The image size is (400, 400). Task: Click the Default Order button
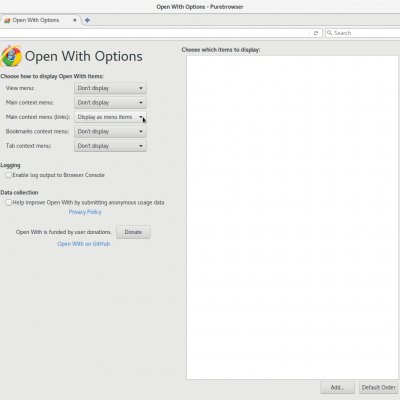click(379, 387)
